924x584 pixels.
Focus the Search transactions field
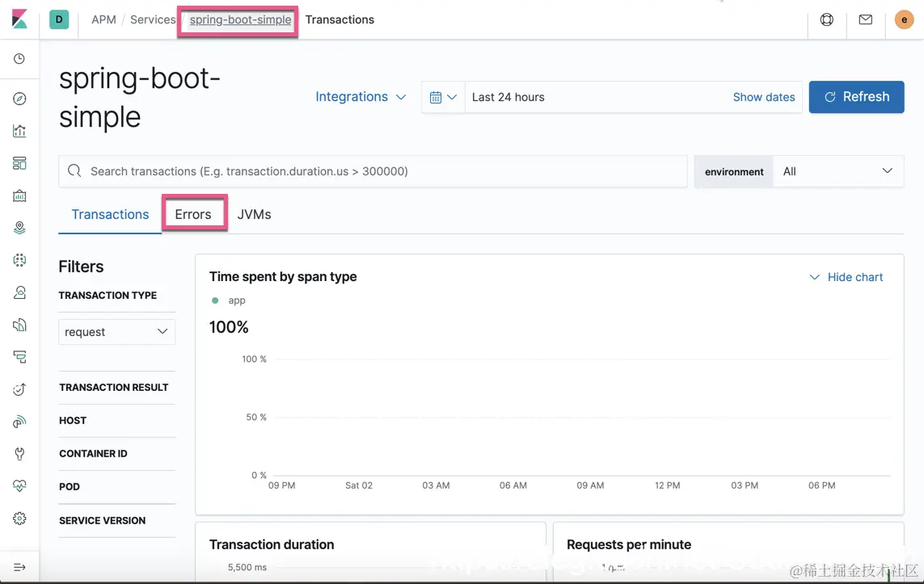coord(373,171)
